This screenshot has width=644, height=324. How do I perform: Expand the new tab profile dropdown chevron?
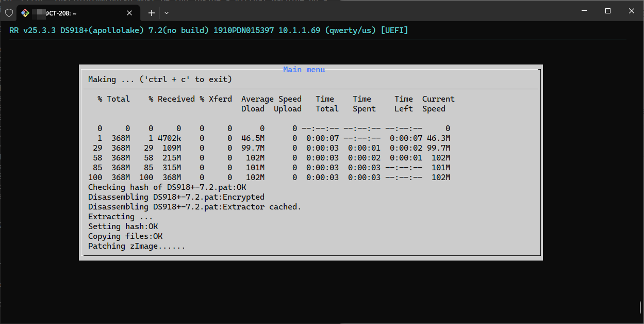coord(166,12)
